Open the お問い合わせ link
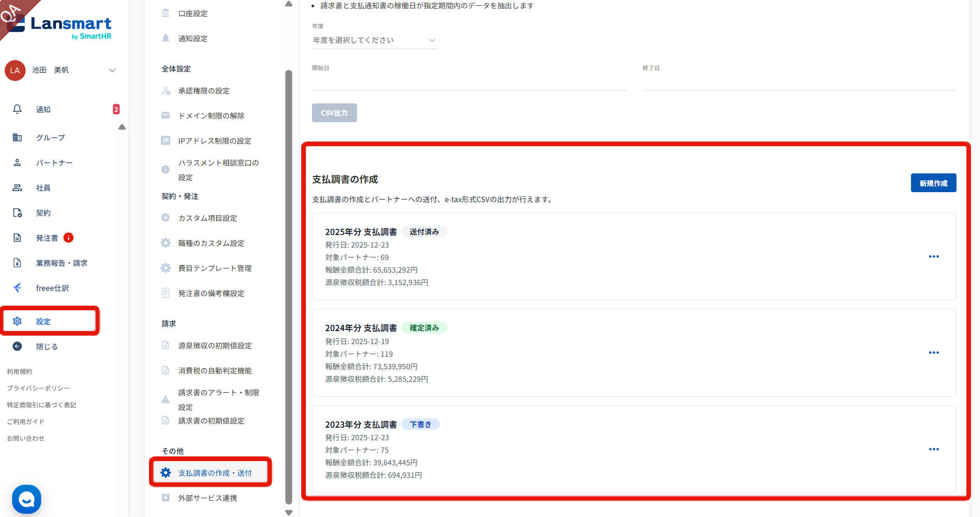Viewport: 980px width, 517px height. pos(26,438)
